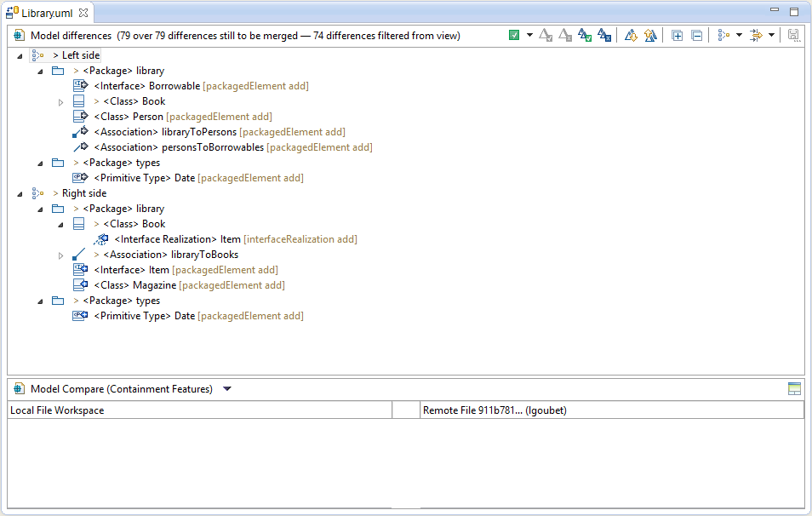Click Reject all non-conflicting changes icon
The height and width of the screenshot is (516, 812).
603,36
